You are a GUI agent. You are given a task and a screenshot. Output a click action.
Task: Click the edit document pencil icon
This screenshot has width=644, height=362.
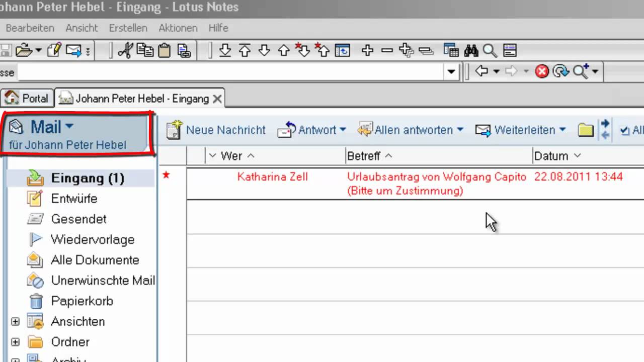pos(54,50)
